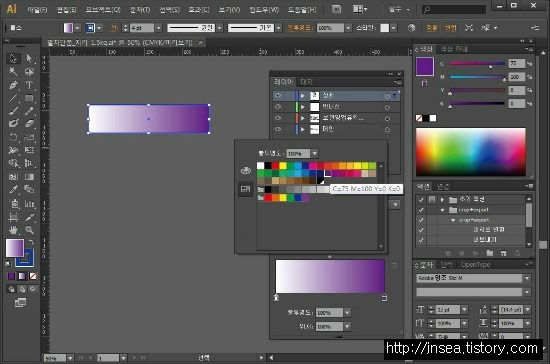Select the Rectangle tool

click(x=29, y=98)
